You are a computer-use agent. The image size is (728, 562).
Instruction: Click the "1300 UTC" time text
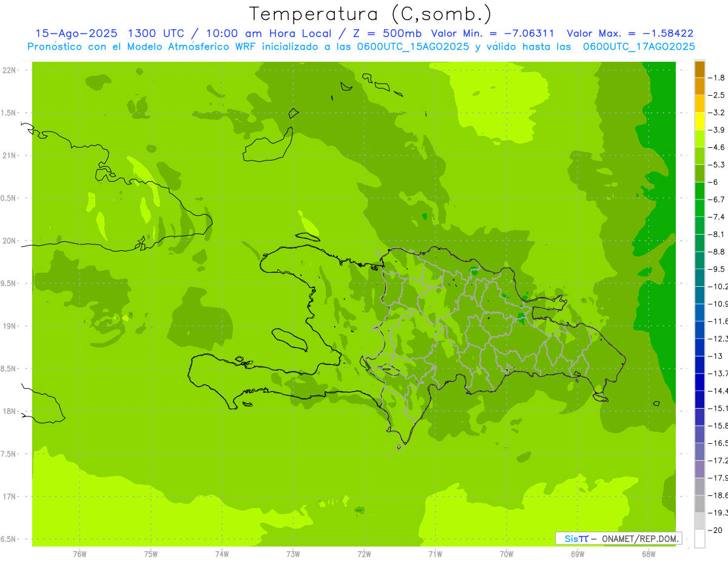click(157, 33)
